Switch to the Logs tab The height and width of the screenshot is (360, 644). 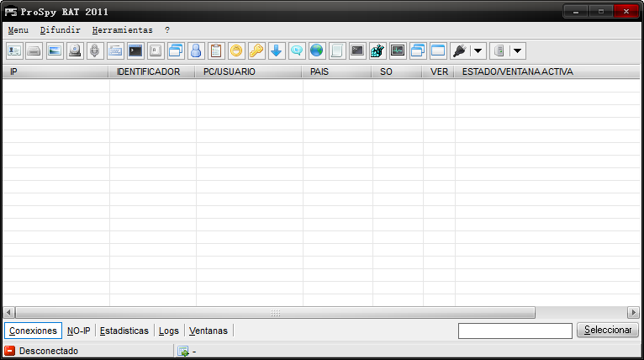(168, 331)
